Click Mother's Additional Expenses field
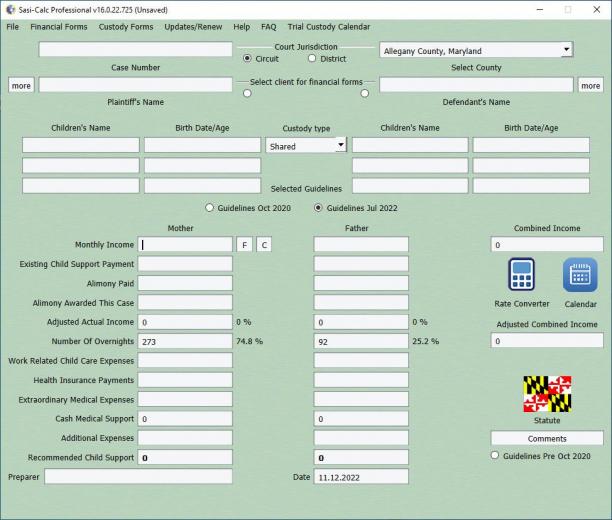This screenshot has height=520, width=612. pyautogui.click(x=185, y=438)
